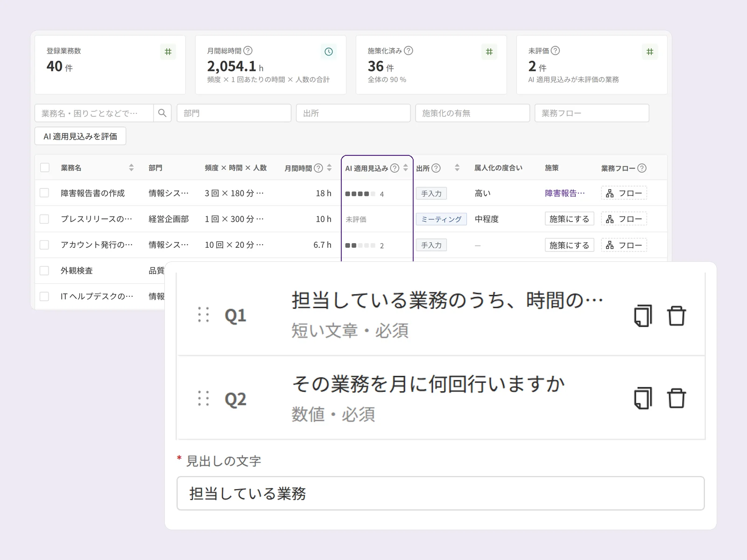Sort table by 月間時間 column arrows
The height and width of the screenshot is (560, 747).
click(x=330, y=168)
